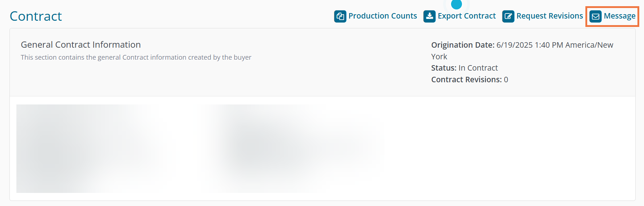Click the In Contract status value
This screenshot has height=206, width=644.
(478, 68)
